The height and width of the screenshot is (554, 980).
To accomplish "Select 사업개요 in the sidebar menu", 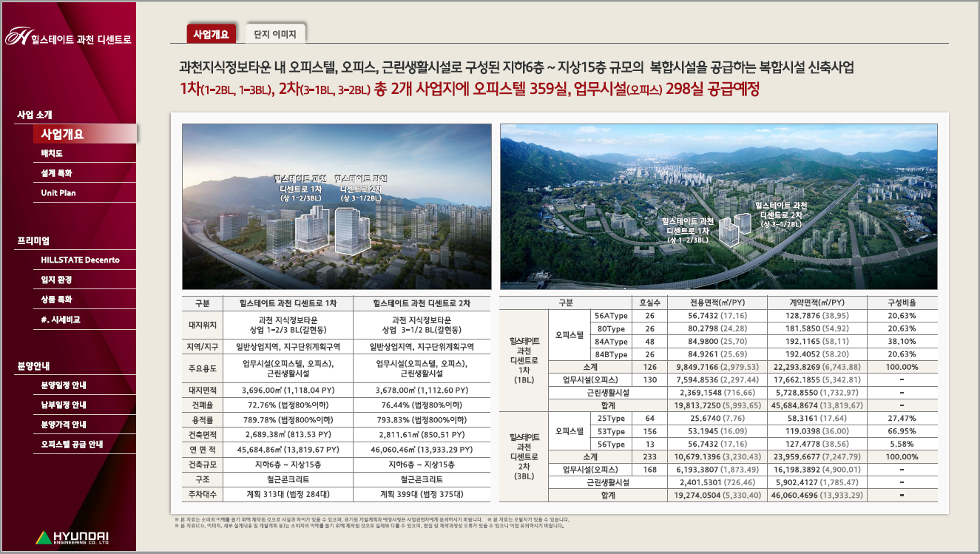I will point(84,134).
